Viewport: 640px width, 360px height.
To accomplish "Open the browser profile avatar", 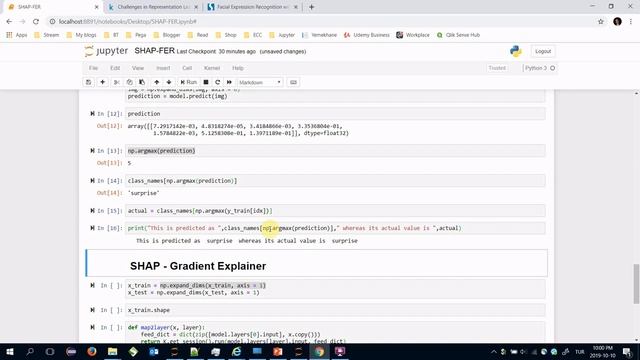I will (617, 22).
